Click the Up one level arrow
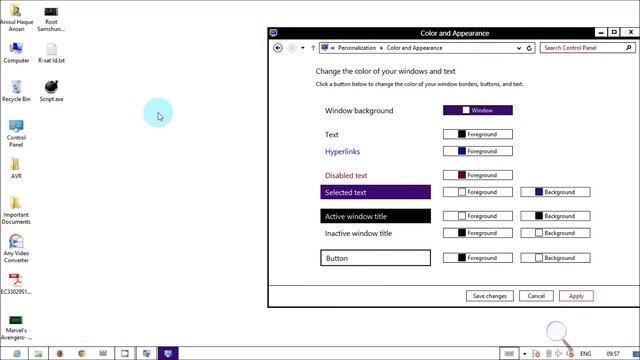Image resolution: width=640 pixels, height=360 pixels. coord(313,48)
